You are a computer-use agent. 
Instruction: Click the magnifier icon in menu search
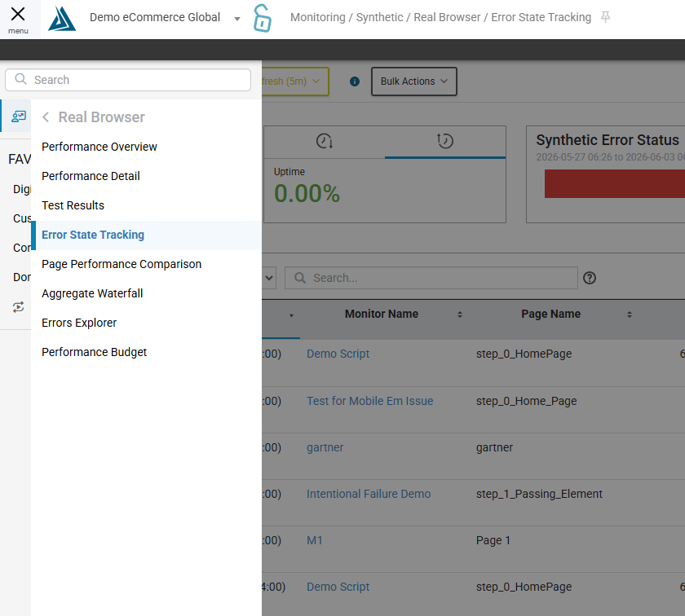[20, 79]
